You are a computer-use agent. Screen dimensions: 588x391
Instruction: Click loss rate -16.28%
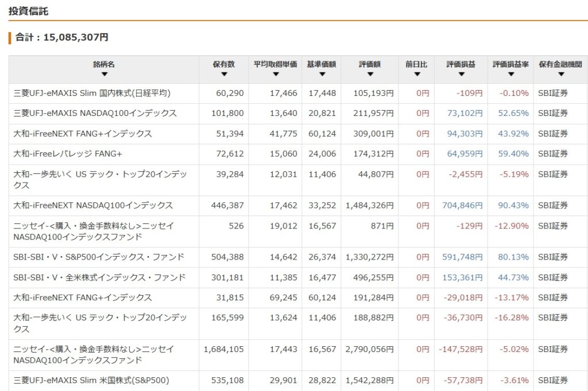(512, 318)
